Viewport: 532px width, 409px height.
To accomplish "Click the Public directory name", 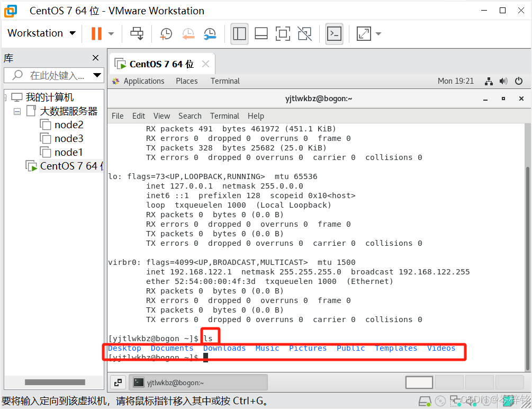I will click(351, 348).
